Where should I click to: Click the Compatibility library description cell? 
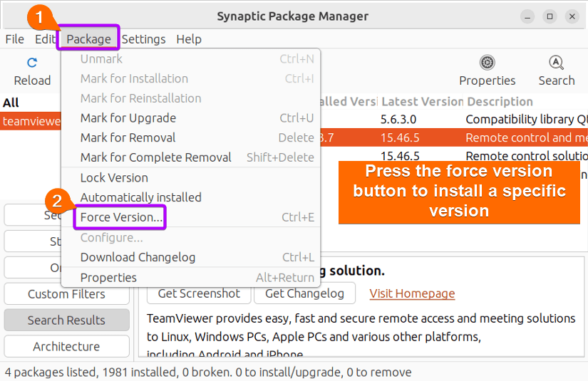526,120
